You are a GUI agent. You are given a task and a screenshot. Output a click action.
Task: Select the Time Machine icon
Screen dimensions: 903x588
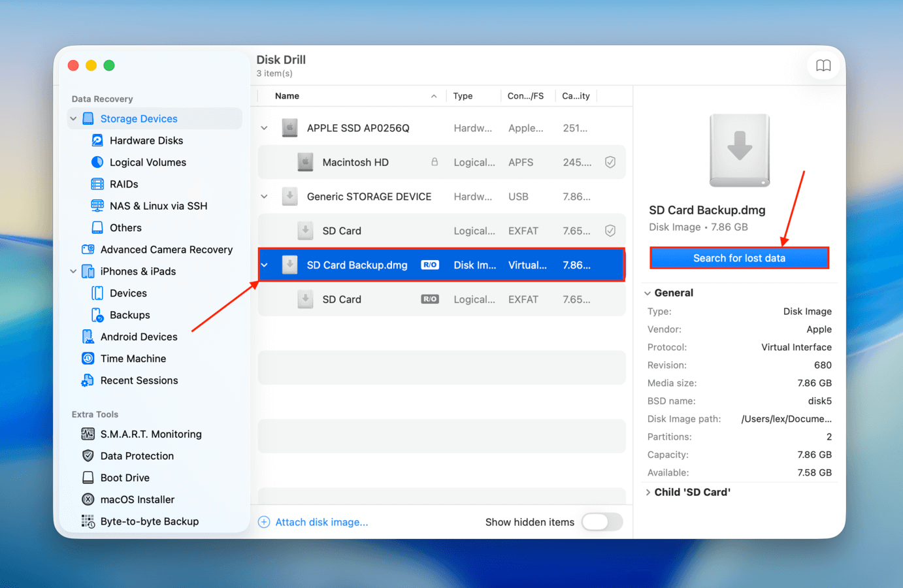pyautogui.click(x=88, y=358)
